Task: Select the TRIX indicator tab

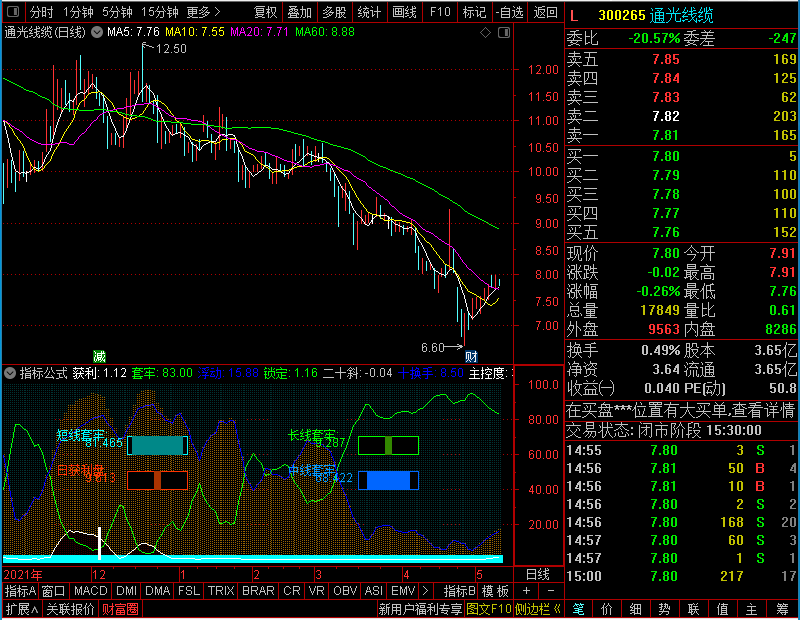Action: (220, 591)
